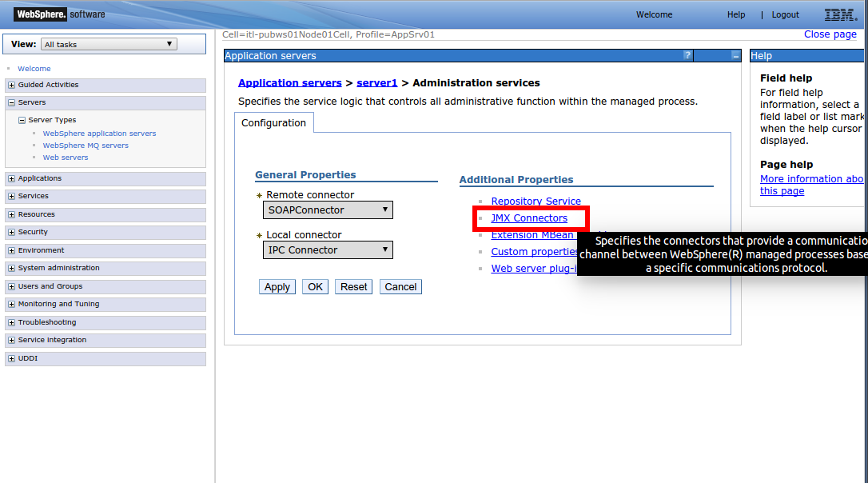
Task: Open the Web server plug-in link
Action: click(x=534, y=268)
